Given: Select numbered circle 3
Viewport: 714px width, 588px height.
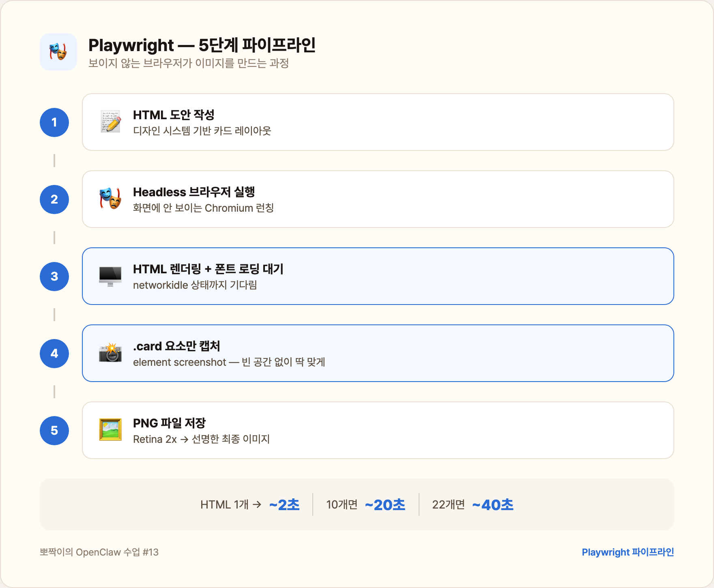Looking at the screenshot, I should pyautogui.click(x=54, y=276).
